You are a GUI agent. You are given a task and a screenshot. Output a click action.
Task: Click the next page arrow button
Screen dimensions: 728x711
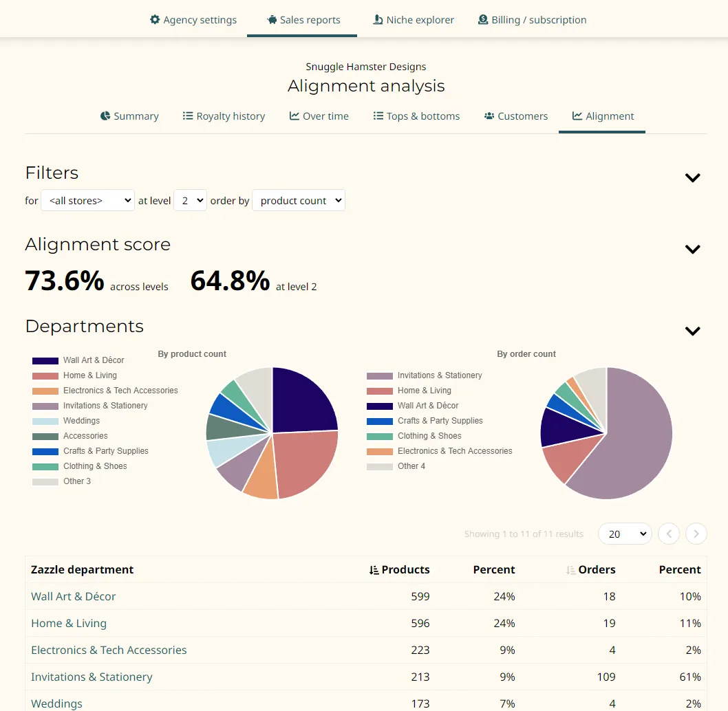point(696,534)
